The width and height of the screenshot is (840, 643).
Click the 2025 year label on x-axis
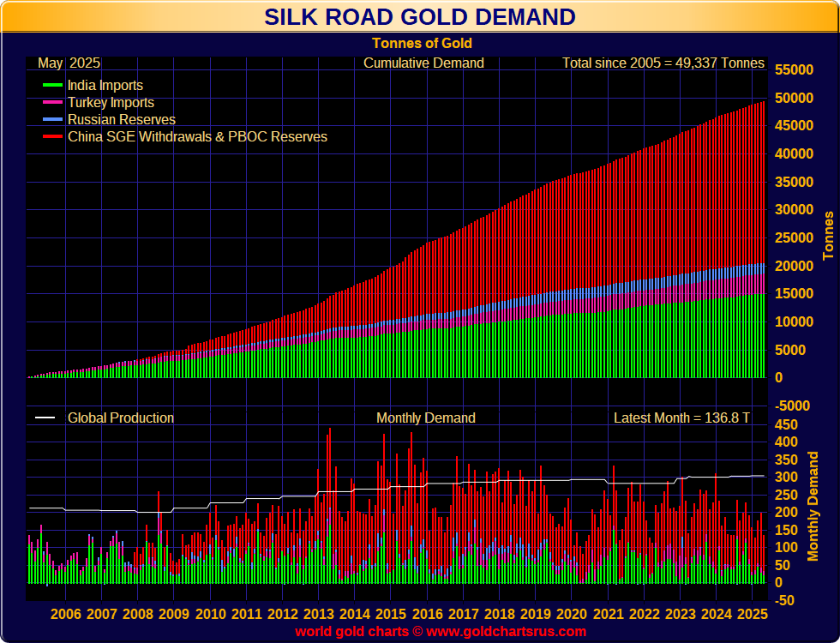click(752, 614)
